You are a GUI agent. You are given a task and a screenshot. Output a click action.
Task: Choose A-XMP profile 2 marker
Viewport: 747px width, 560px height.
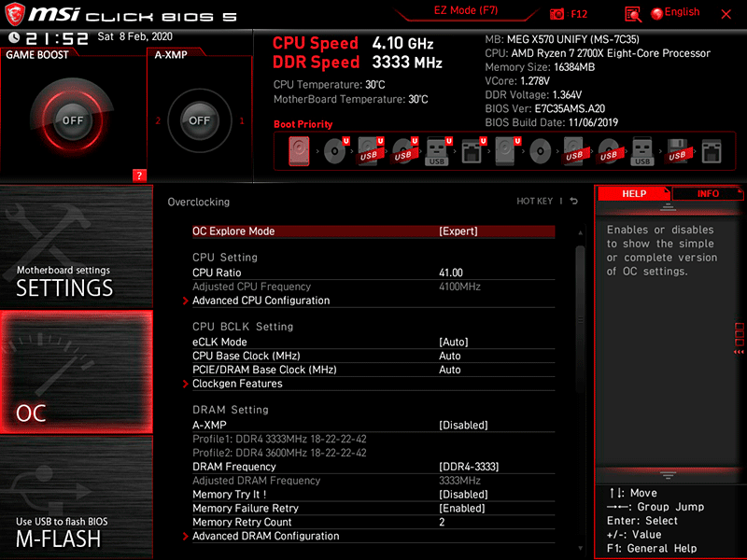(158, 121)
